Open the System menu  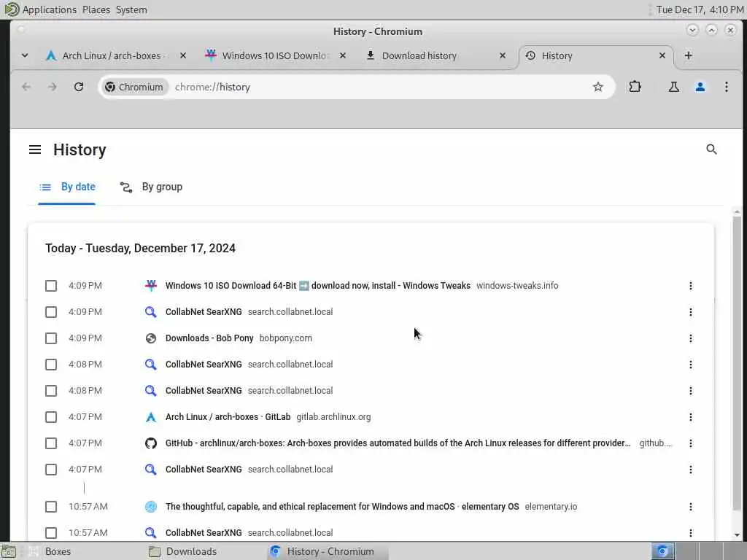(x=131, y=9)
